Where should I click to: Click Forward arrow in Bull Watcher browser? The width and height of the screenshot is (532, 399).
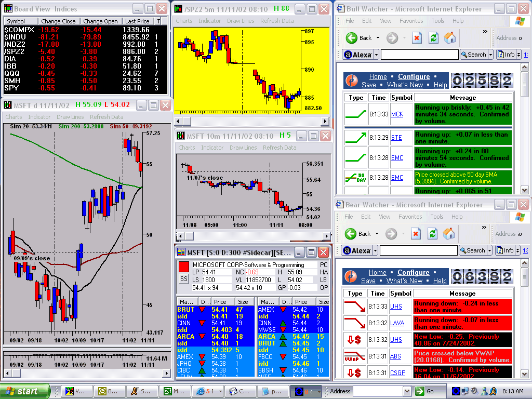[x=392, y=37]
